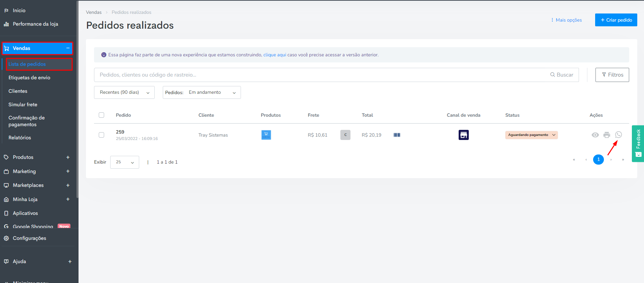Select Relatórios under Vendas
The height and width of the screenshot is (283, 644).
click(x=20, y=138)
